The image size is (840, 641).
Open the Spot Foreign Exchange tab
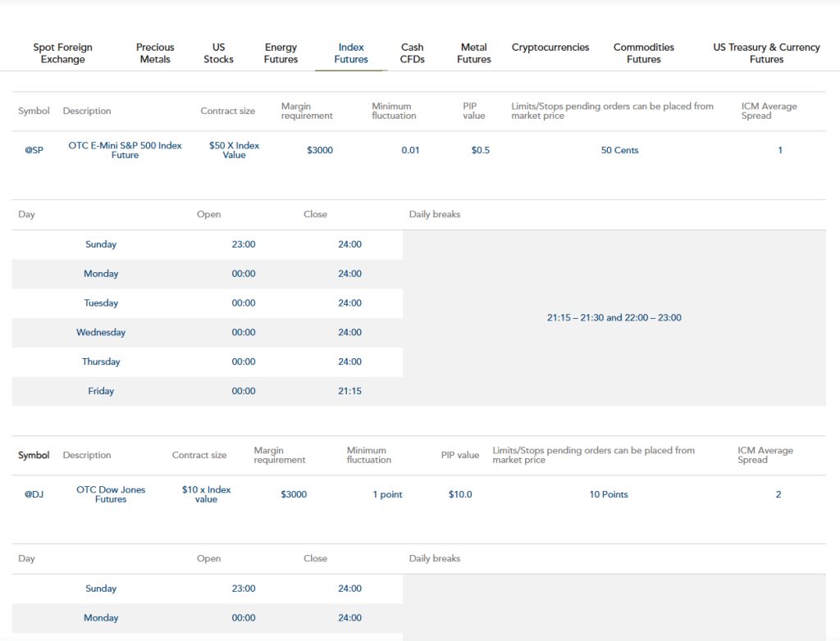pyautogui.click(x=62, y=53)
